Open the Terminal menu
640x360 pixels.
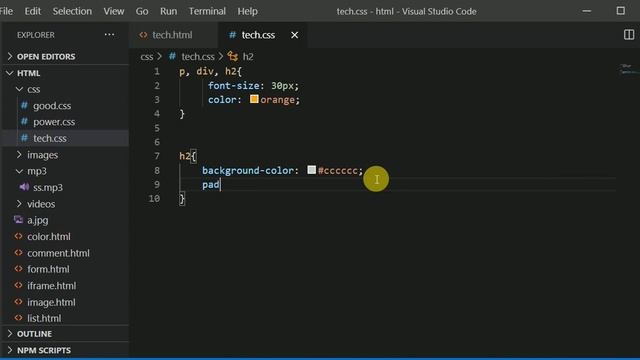point(207,11)
